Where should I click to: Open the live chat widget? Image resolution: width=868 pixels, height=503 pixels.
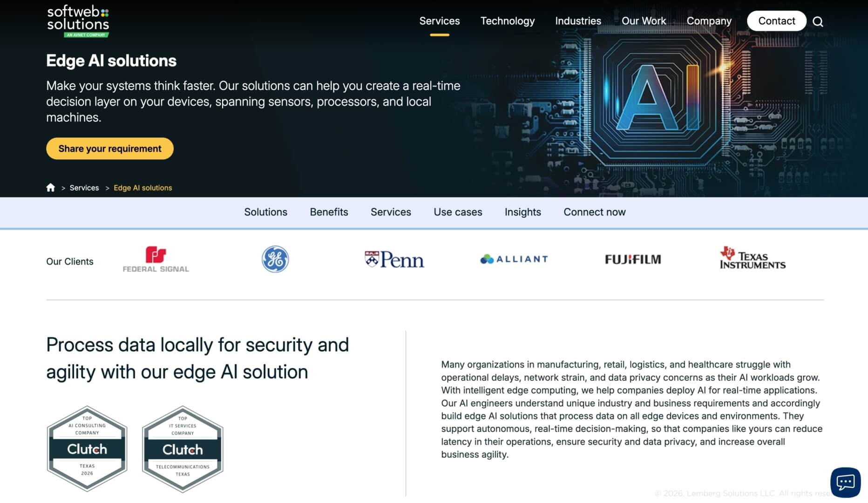tap(845, 482)
